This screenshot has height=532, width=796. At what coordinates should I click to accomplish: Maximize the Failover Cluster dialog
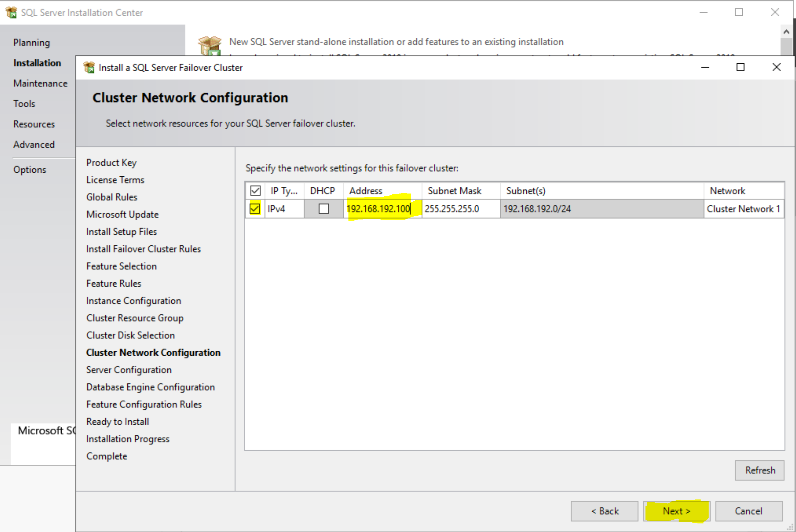(740, 67)
